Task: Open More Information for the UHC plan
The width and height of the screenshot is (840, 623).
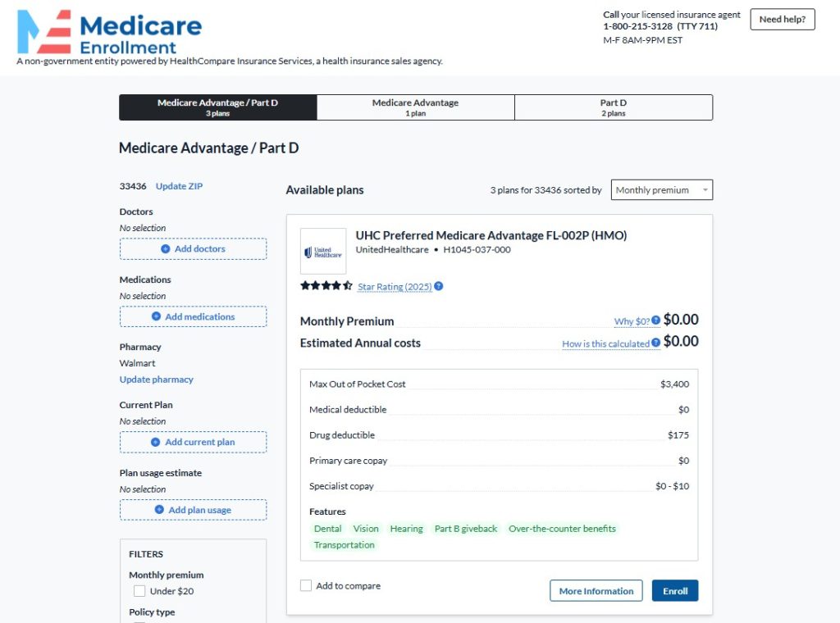Action: click(x=596, y=591)
